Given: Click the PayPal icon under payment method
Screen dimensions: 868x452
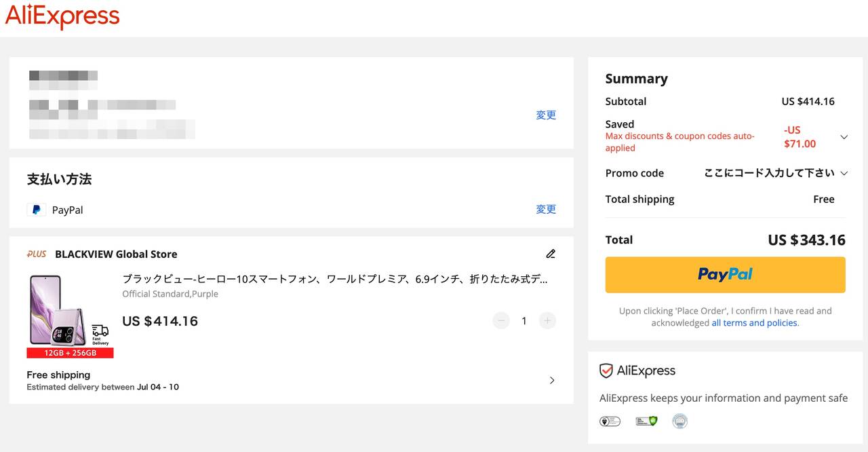Looking at the screenshot, I should point(36,210).
